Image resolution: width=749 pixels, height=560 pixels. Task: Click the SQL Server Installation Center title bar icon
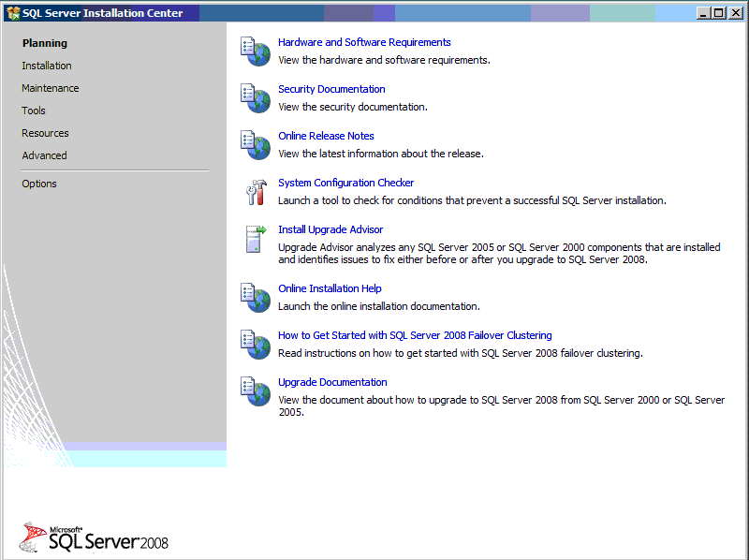pos(11,12)
